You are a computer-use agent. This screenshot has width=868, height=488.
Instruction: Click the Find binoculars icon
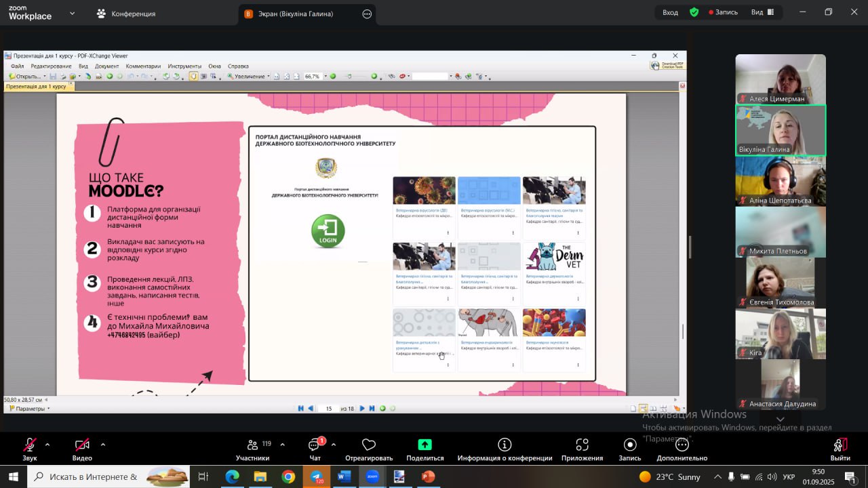point(391,77)
